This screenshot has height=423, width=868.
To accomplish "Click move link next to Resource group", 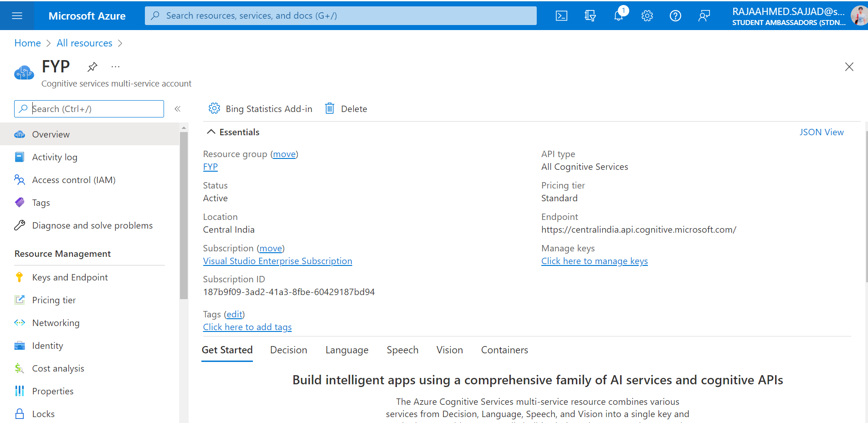I will click(284, 154).
